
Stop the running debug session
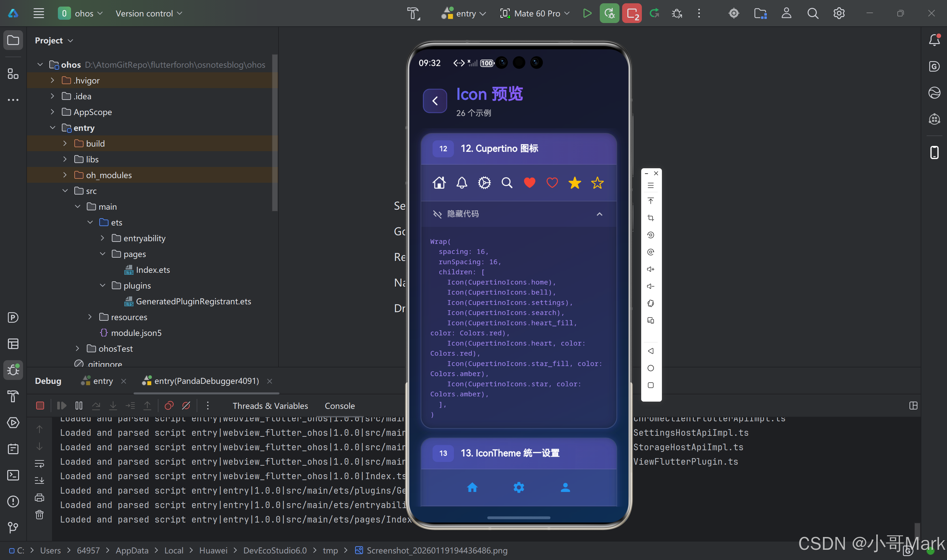pos(40,406)
